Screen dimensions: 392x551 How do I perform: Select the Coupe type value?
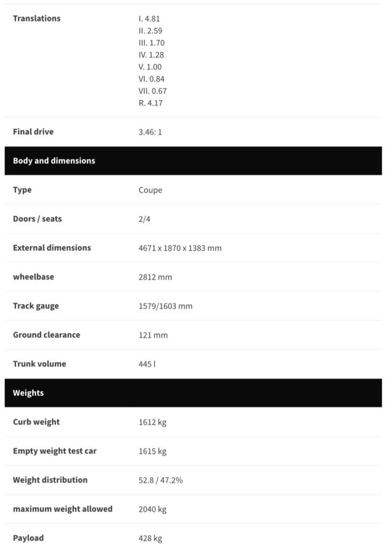click(150, 190)
